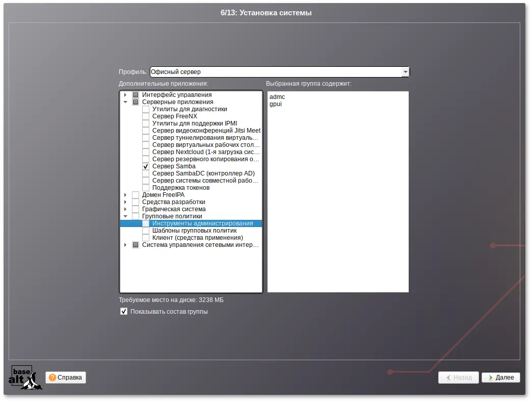This screenshot has height=402, width=532.
Task: Check Утилиты для диагностики
Action: 146,109
